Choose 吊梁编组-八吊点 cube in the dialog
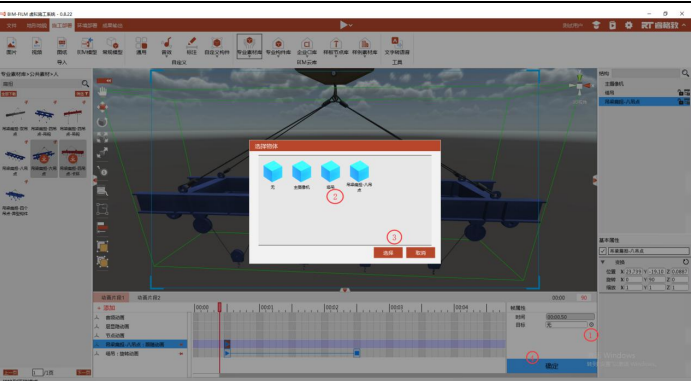This screenshot has height=381, width=691. click(x=359, y=176)
